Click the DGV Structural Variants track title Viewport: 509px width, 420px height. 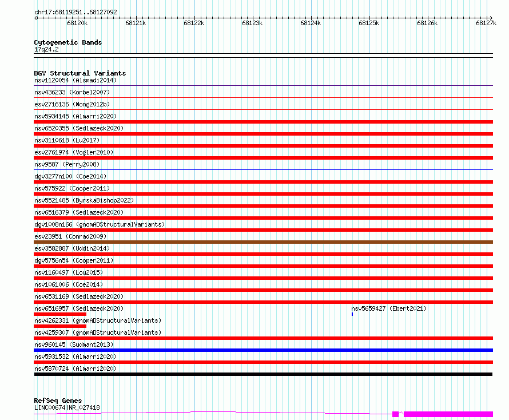click(80, 73)
